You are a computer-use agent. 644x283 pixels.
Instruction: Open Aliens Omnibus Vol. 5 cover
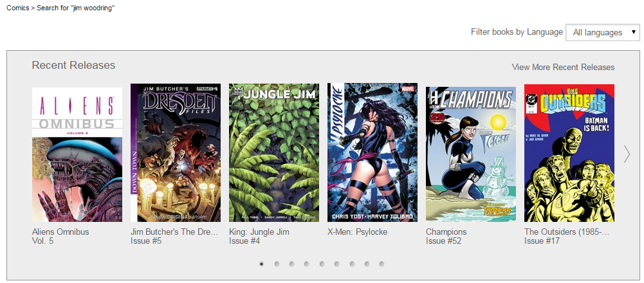[77, 154]
